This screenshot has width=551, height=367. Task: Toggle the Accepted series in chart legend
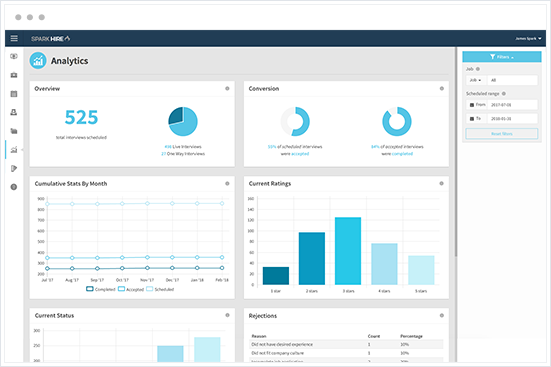(131, 289)
